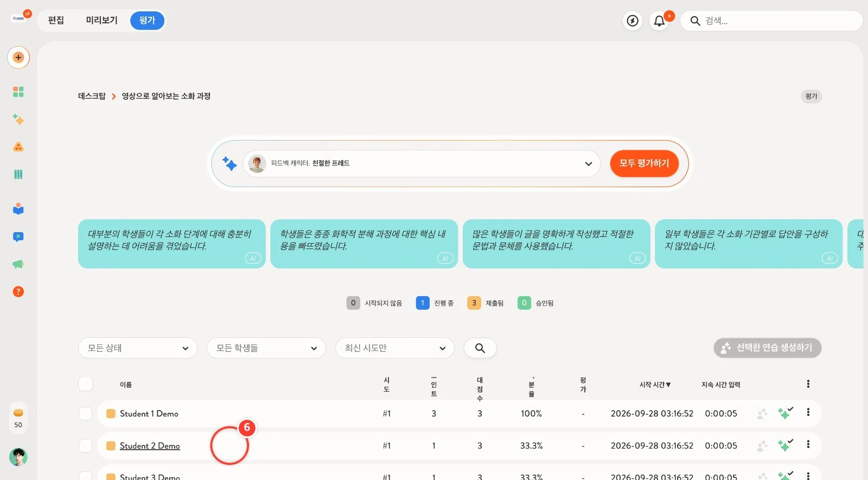Check the box for Student 2 Demo
The width and height of the screenshot is (868, 480).
[86, 445]
